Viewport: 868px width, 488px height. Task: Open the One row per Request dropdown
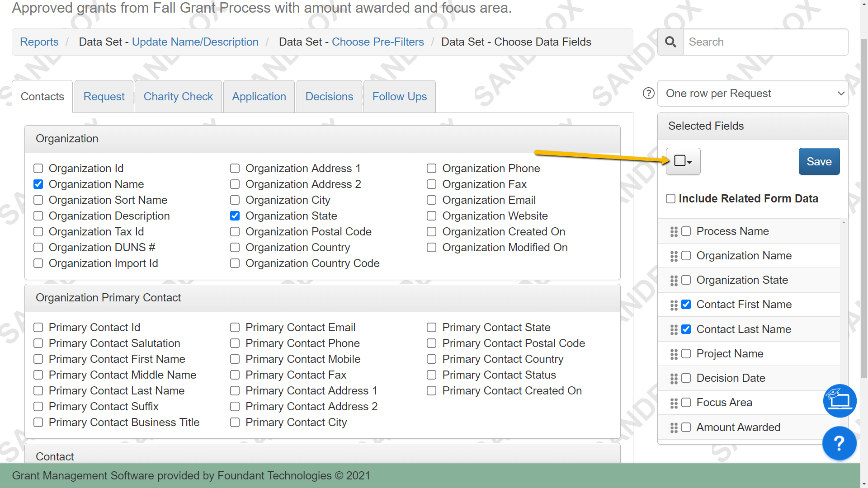tap(753, 94)
